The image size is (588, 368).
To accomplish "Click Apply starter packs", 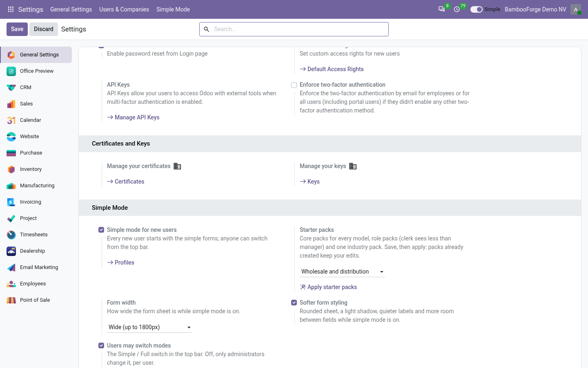I will [328, 287].
